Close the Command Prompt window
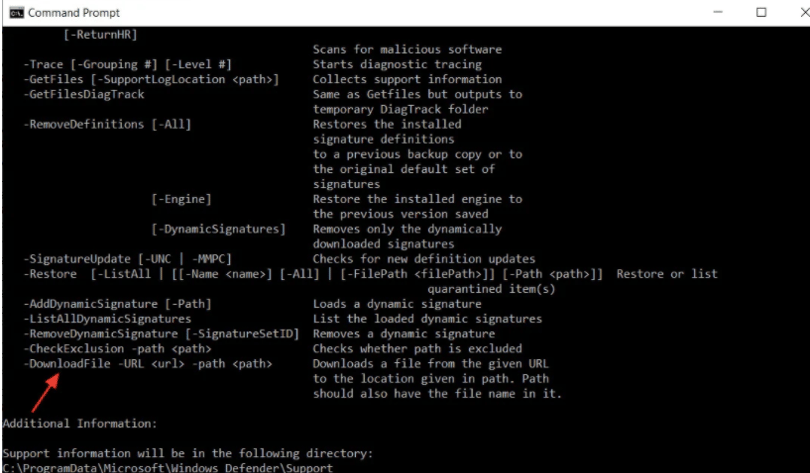 (805, 12)
